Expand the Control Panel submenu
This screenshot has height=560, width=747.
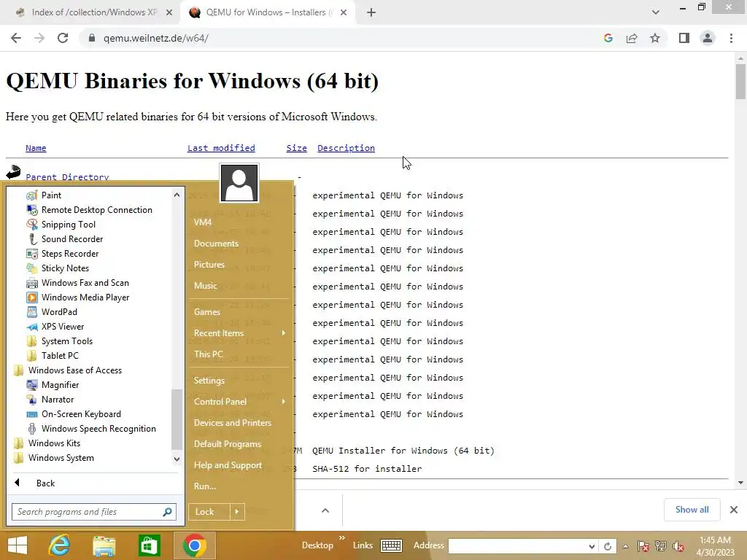tap(239, 402)
